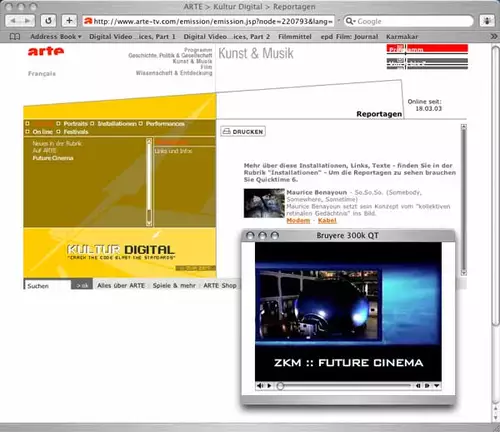
Task: Open Maurice Benayoun thumbnail image
Action: 264,203
